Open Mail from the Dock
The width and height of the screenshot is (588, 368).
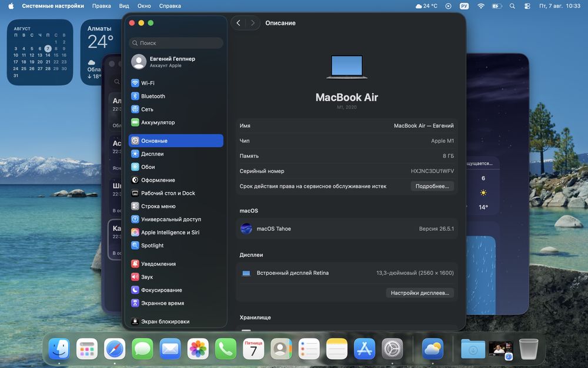(171, 349)
